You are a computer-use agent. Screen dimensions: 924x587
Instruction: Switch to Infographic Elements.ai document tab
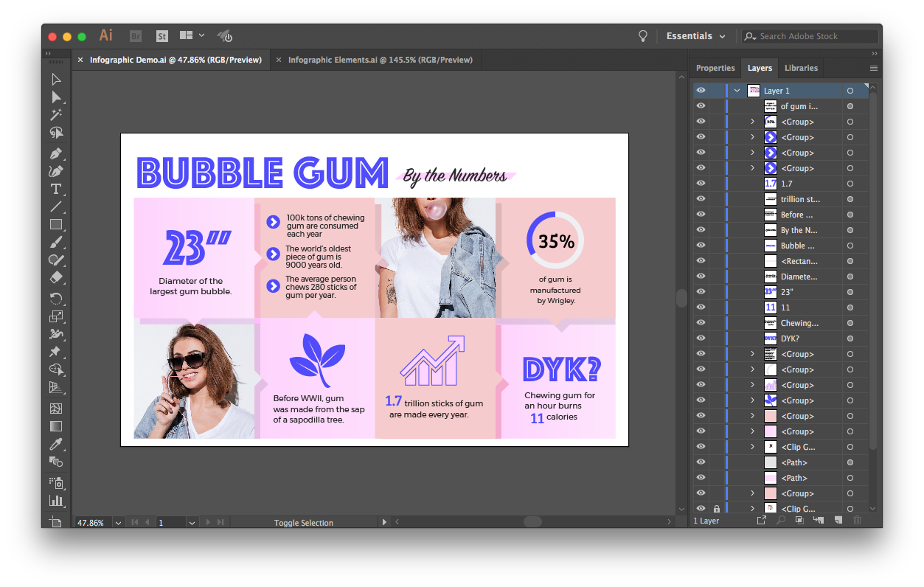(x=380, y=60)
